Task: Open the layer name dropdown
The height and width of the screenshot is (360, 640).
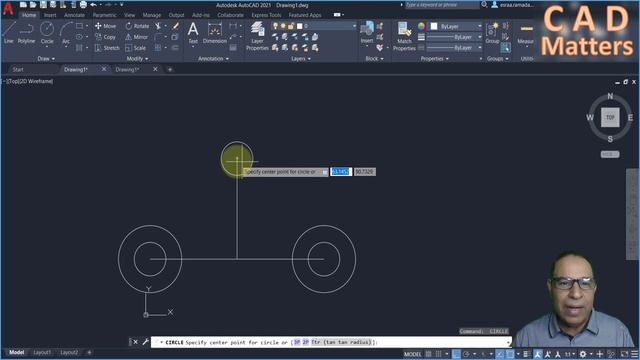Action: pyautogui.click(x=353, y=26)
